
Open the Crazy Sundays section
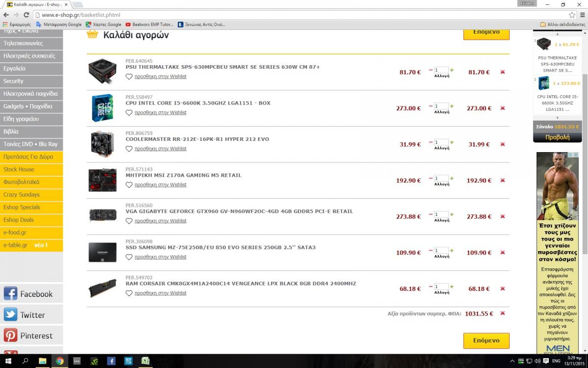[x=31, y=195]
